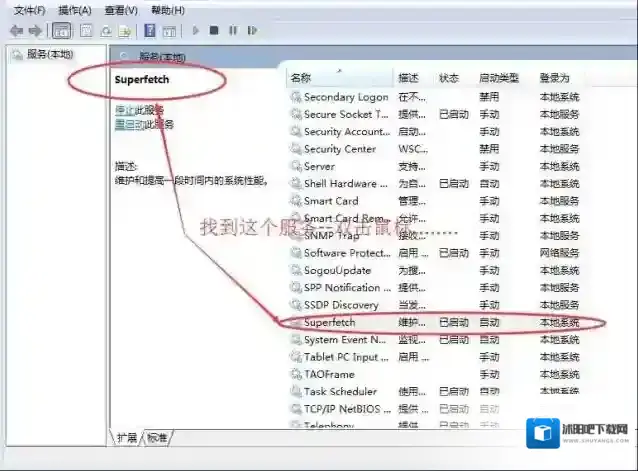Open the 帮助(H) menu
The image size is (638, 471).
coord(168,10)
